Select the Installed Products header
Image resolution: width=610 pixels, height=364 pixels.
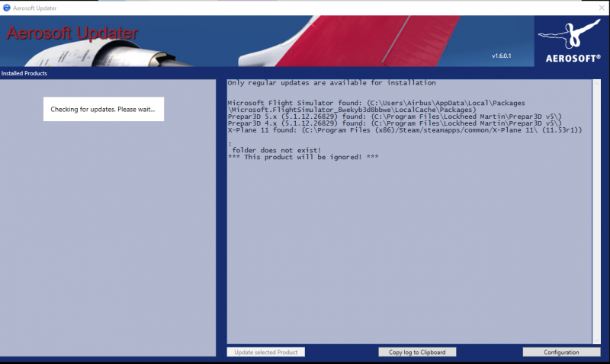[24, 73]
